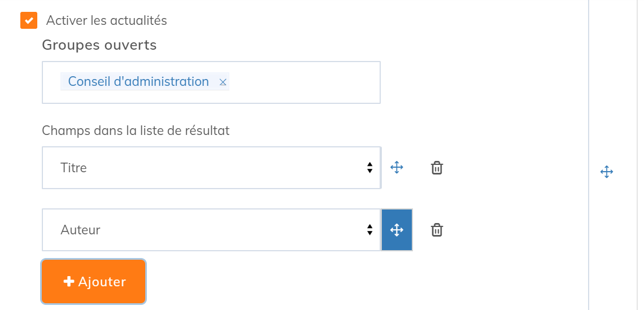Open the Titre field dropdown

click(x=211, y=168)
